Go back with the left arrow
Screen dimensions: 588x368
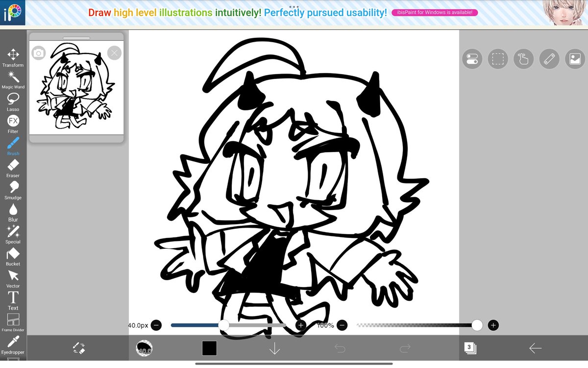535,348
